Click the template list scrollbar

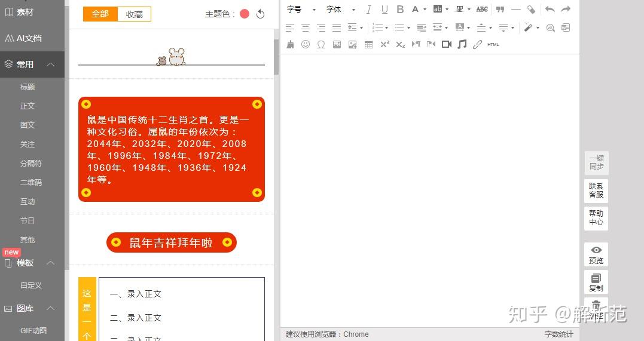(276, 57)
